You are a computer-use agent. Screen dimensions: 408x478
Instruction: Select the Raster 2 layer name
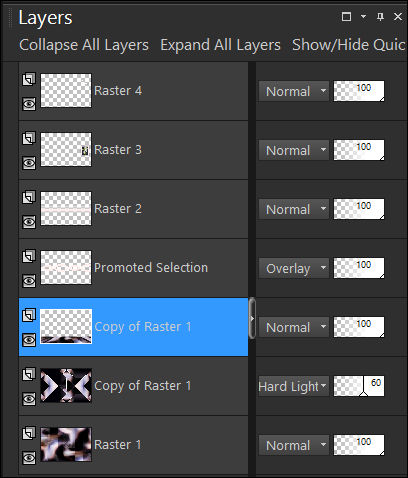[118, 209]
